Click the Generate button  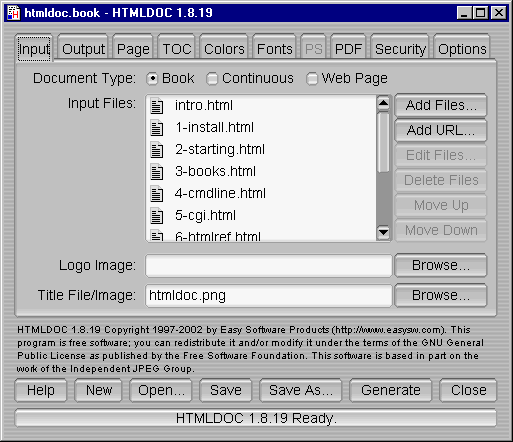pyautogui.click(x=391, y=390)
